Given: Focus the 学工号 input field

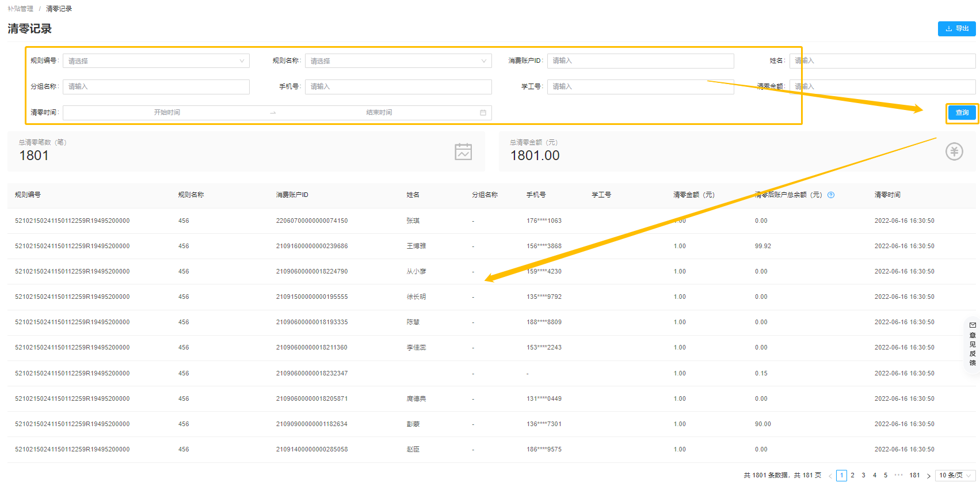Looking at the screenshot, I should point(640,87).
